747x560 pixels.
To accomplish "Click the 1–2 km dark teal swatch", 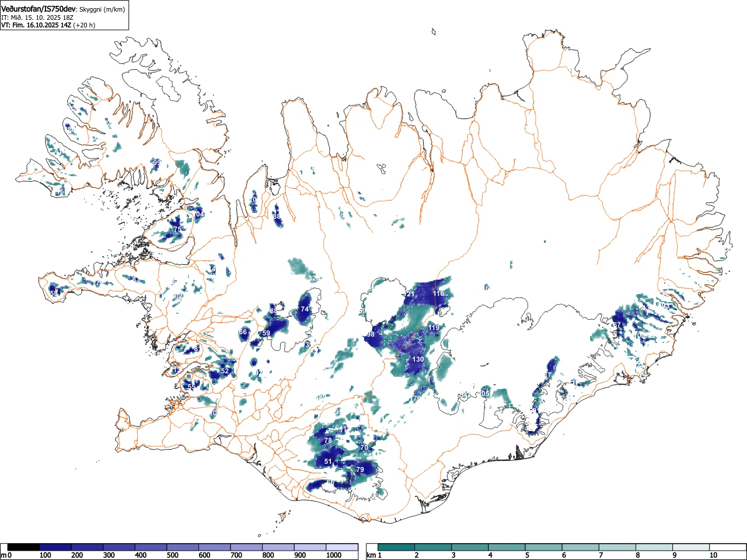I will pyautogui.click(x=396, y=547).
